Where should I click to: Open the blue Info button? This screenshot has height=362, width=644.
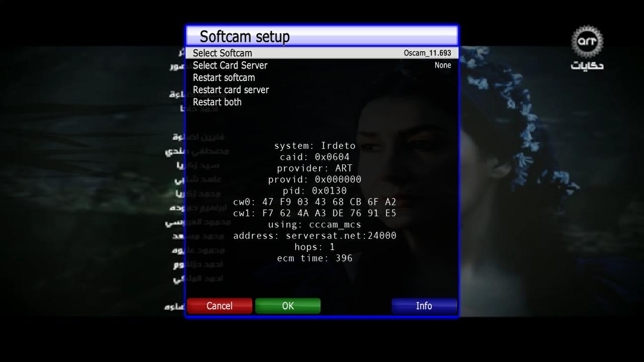424,306
